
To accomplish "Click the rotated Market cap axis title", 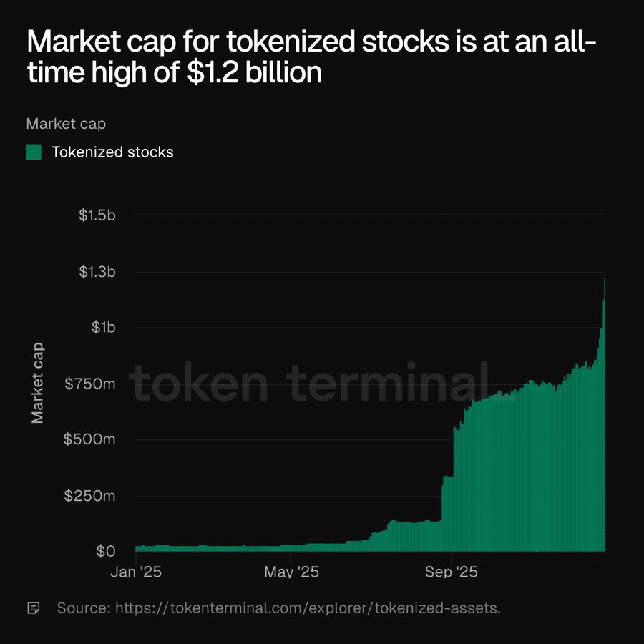I will [x=37, y=384].
